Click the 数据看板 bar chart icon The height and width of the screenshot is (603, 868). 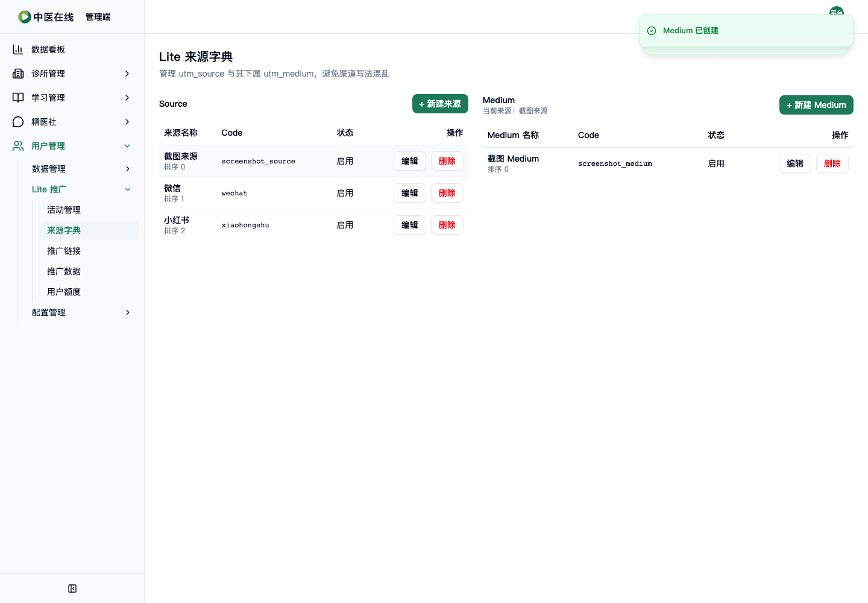pos(18,49)
